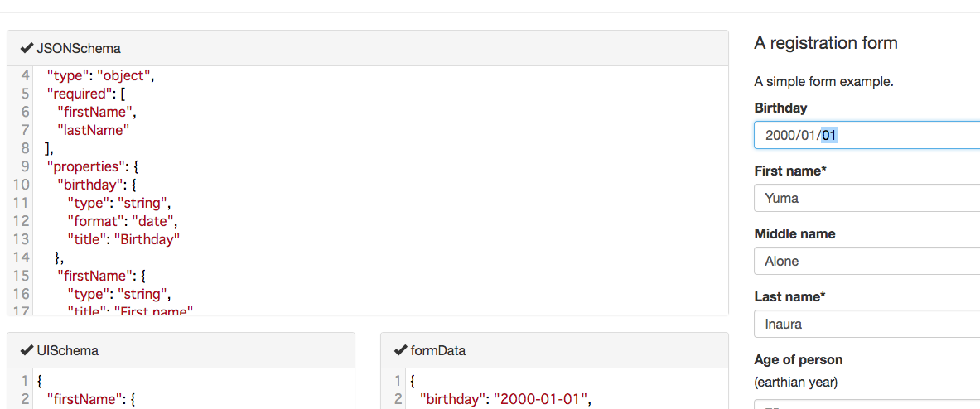980x409 pixels.
Task: Click the "type": "string" line on row 11
Action: tap(118, 203)
